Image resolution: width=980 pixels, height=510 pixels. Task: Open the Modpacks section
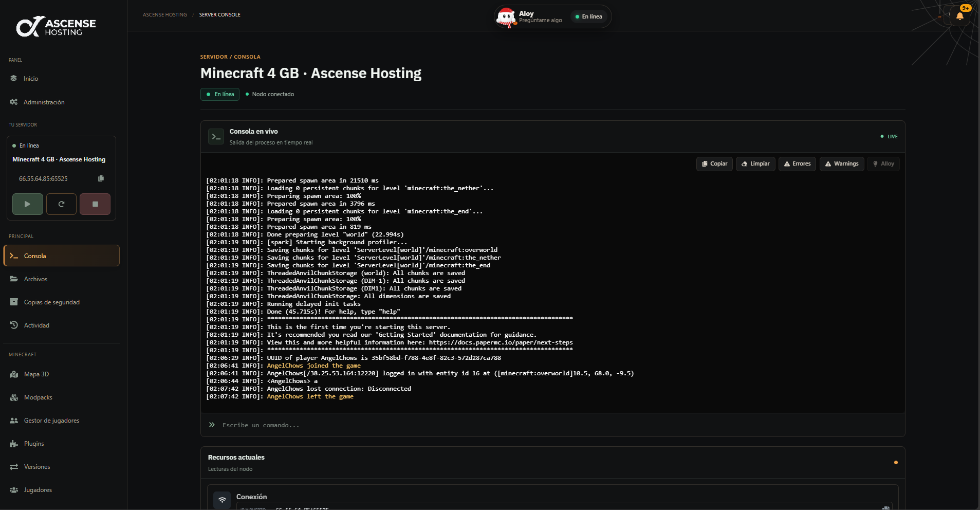coord(62,397)
